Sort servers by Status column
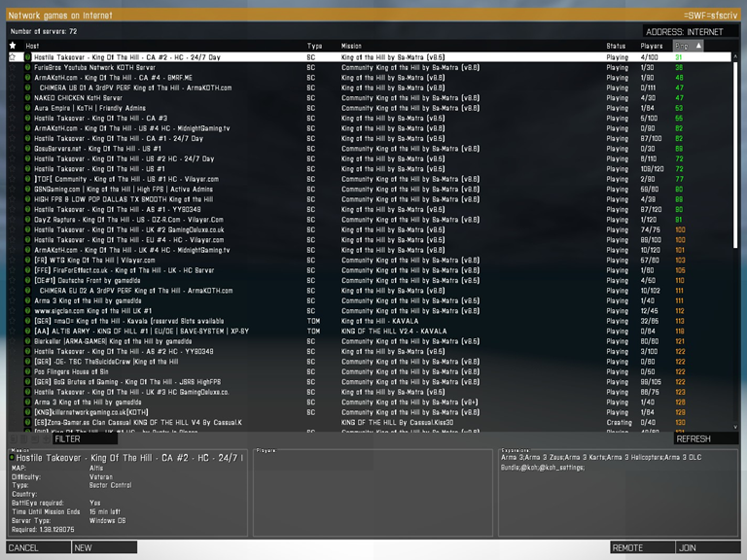Screen dimensions: 747x560 point(616,47)
